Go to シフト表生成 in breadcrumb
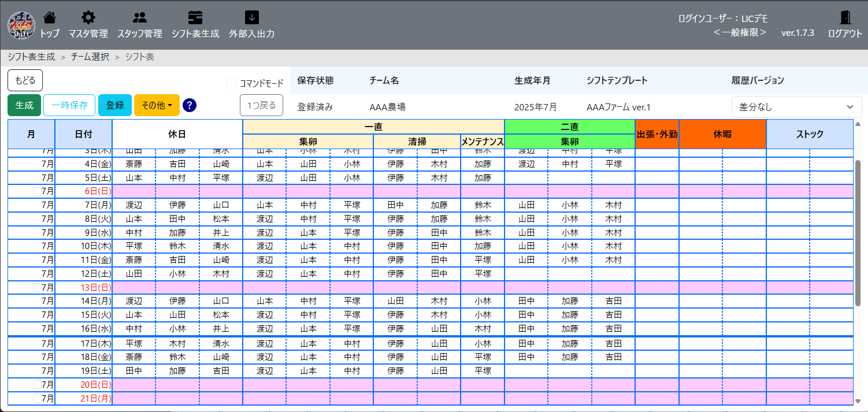Viewport: 868px width, 412px height. click(x=31, y=57)
